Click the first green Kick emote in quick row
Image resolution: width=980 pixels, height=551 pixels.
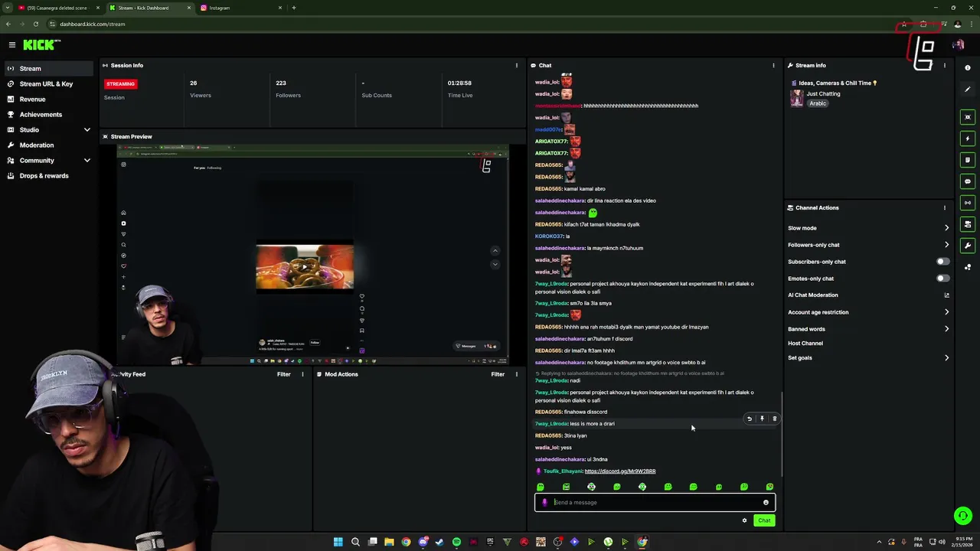tap(541, 487)
